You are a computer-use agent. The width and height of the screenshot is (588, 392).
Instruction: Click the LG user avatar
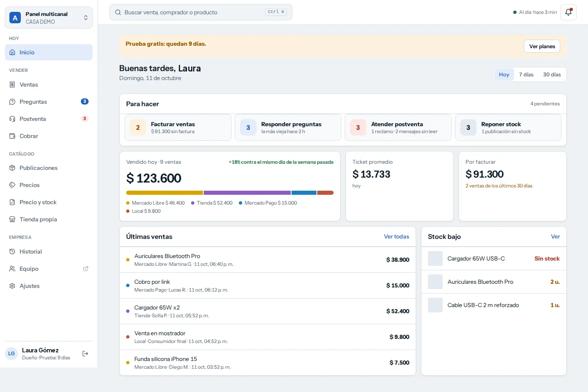(11, 354)
